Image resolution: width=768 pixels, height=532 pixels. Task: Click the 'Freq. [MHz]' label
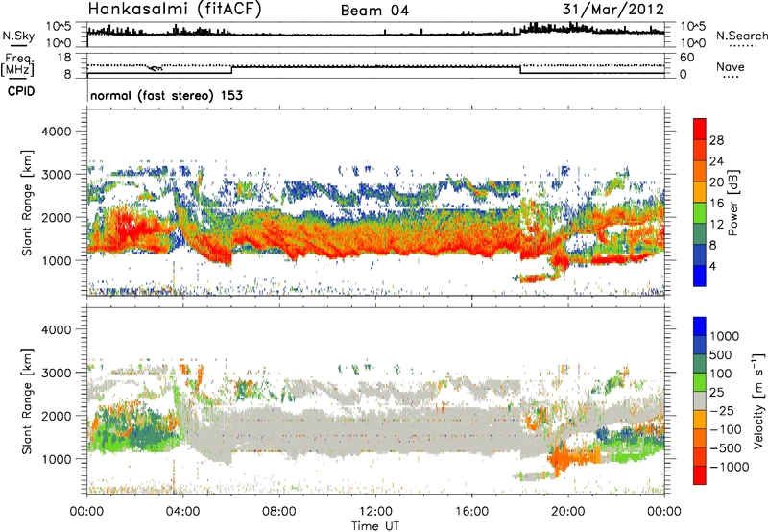pyautogui.click(x=17, y=64)
